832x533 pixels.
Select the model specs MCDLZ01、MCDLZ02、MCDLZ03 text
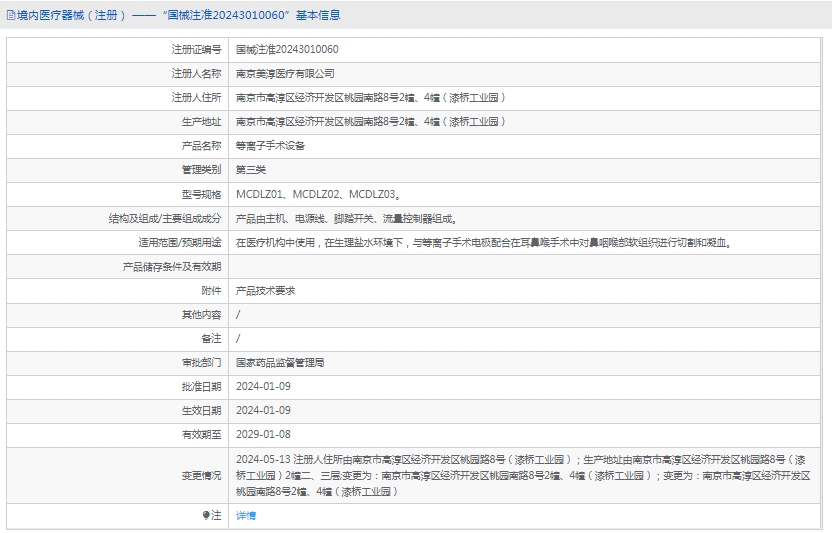point(318,194)
